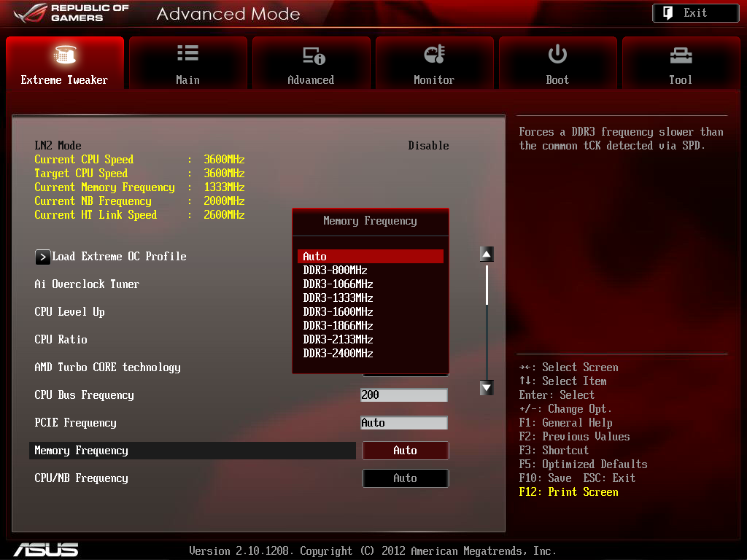
Task: Click the Current Memory Frequency 1333MHz value
Action: click(x=224, y=187)
